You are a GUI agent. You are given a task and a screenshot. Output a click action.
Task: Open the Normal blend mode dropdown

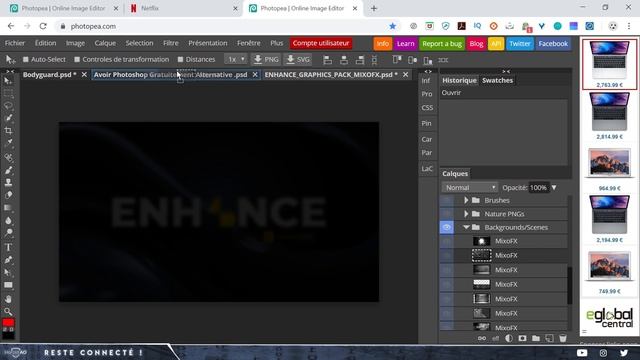(x=469, y=187)
